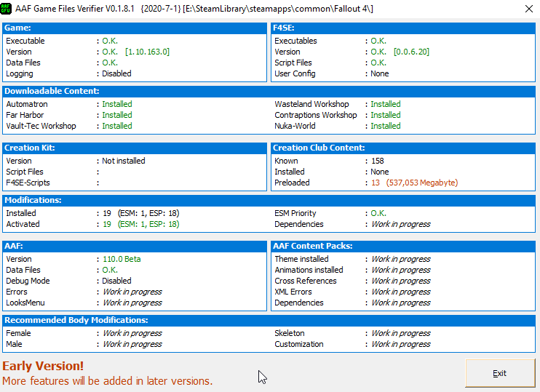The height and width of the screenshot is (392, 540).
Task: Click the XML Errors label
Action: click(x=293, y=292)
